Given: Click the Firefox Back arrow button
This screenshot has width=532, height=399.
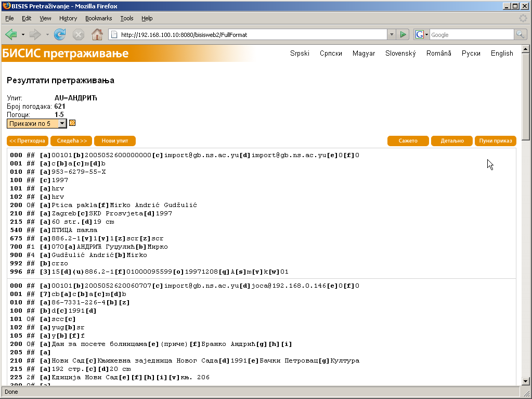Looking at the screenshot, I should coord(11,34).
